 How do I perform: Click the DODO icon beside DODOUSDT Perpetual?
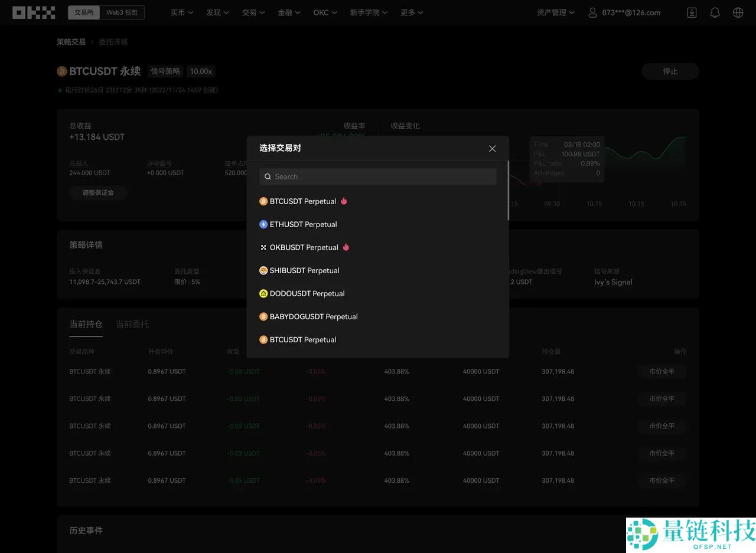[263, 293]
